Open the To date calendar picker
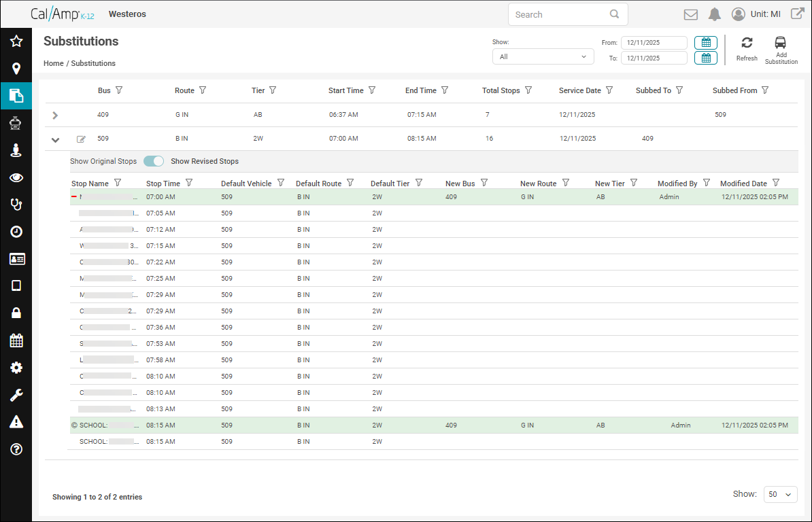This screenshot has height=522, width=812. [706, 58]
